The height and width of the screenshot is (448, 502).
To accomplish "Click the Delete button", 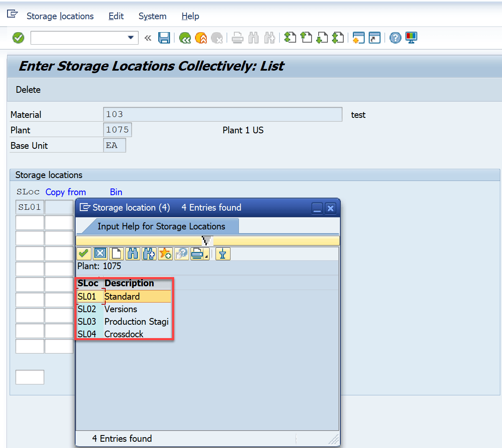I will (28, 89).
